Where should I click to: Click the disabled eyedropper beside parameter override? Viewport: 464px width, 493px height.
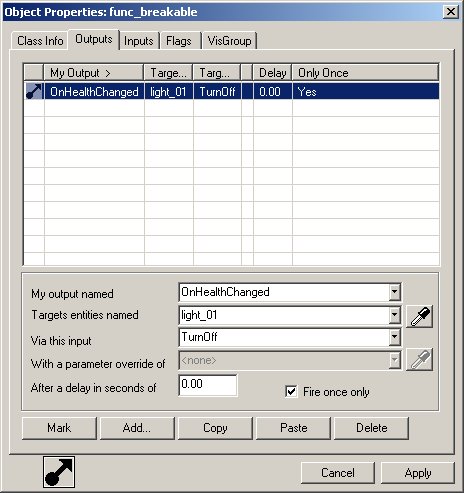420,360
